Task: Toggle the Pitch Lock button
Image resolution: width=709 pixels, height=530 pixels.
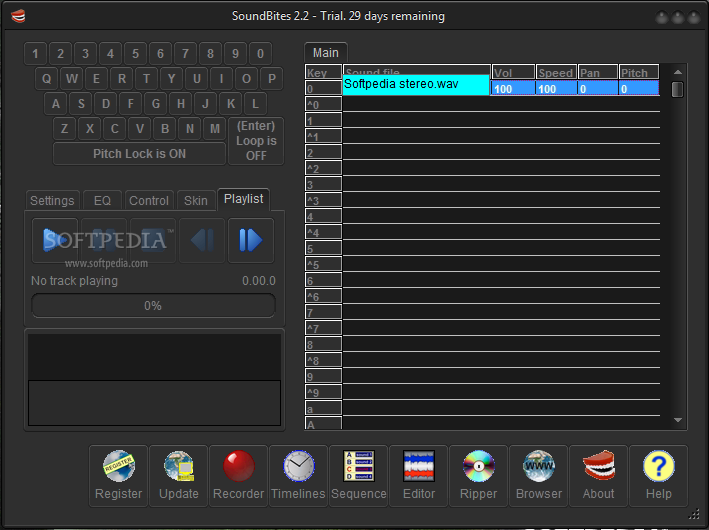Action: click(x=139, y=154)
